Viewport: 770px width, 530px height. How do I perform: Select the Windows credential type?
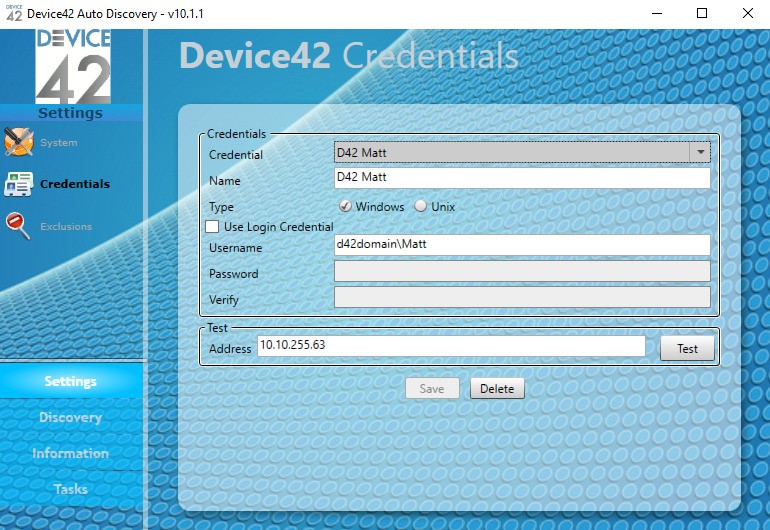[x=345, y=206]
